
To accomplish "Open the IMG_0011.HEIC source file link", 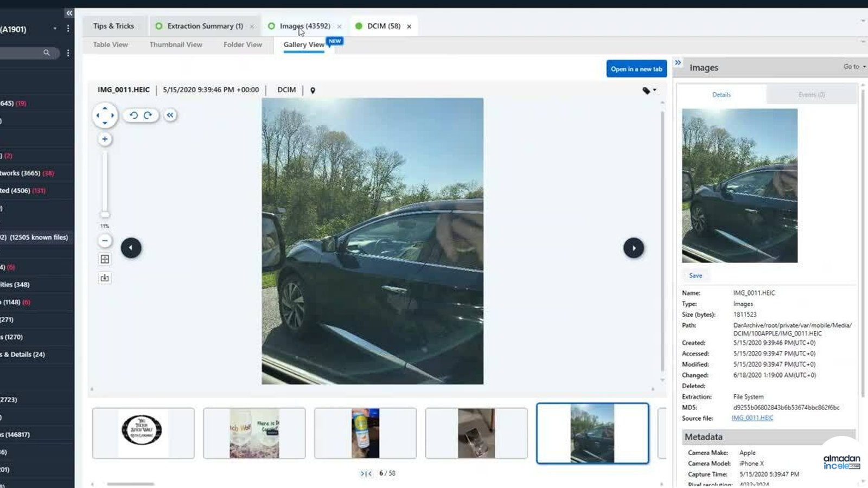I will click(x=752, y=418).
